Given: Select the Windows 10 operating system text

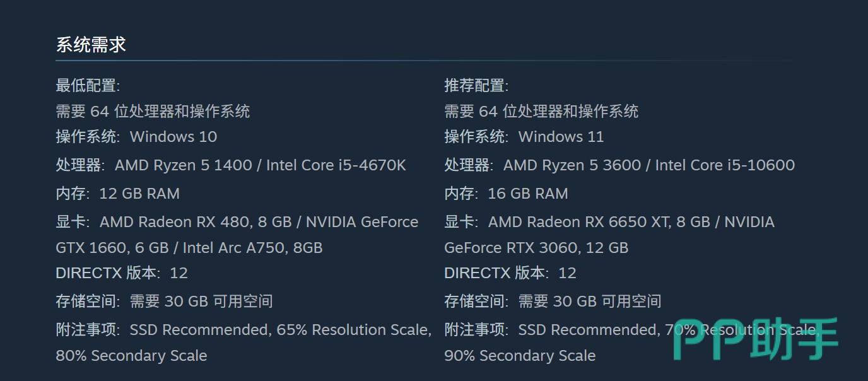Looking at the screenshot, I should pos(173,137).
